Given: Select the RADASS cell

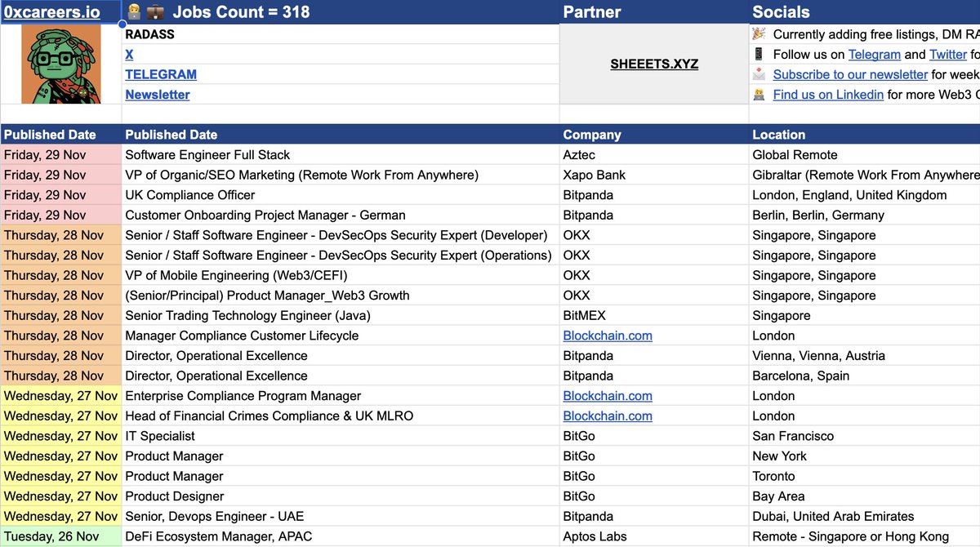Looking at the screenshot, I should coord(341,34).
